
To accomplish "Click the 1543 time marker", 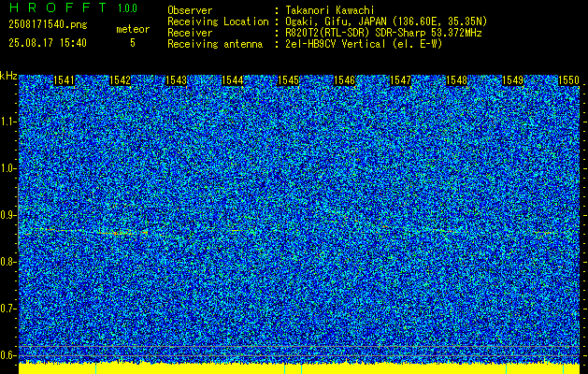I will pyautogui.click(x=177, y=80).
